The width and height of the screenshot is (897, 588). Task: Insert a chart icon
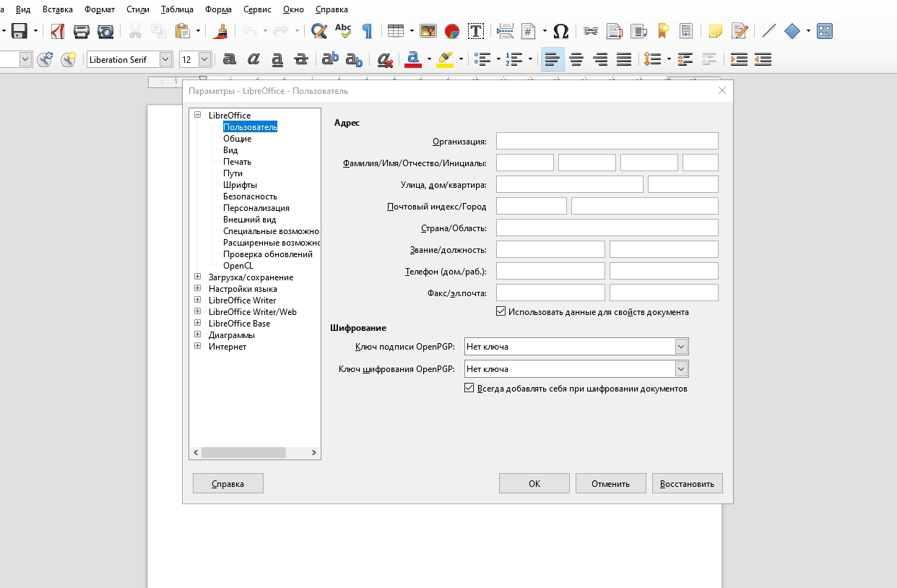[x=452, y=31]
